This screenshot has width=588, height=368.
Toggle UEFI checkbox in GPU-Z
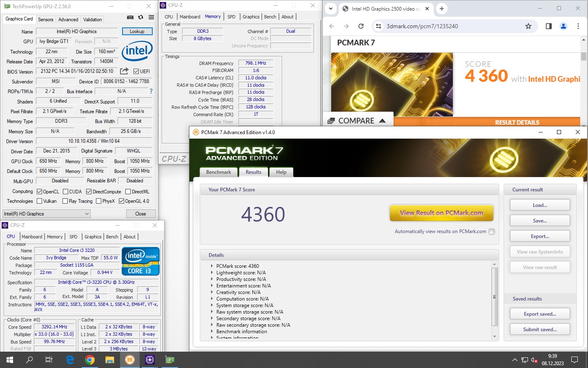click(136, 71)
